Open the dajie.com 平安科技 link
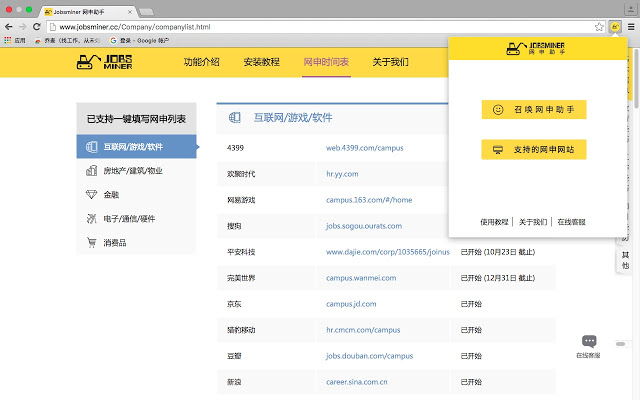This screenshot has width=640, height=400. pyautogui.click(x=387, y=252)
